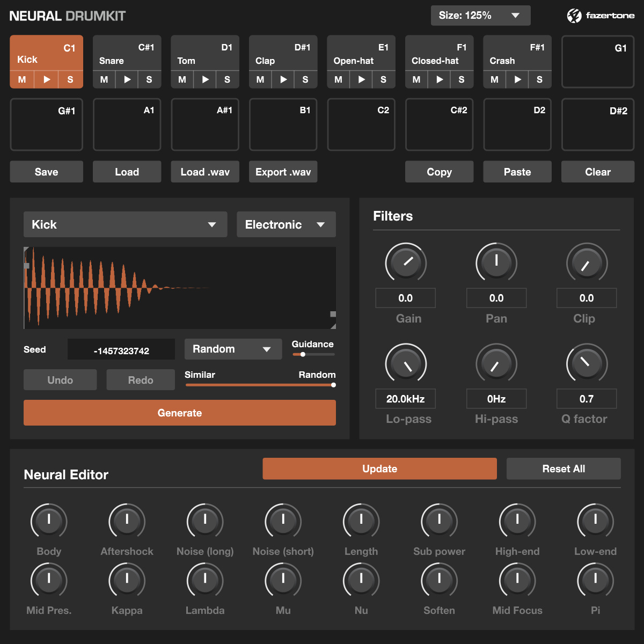Image resolution: width=644 pixels, height=644 pixels.
Task: Select the Snare pad at C#1
Action: pos(127,54)
